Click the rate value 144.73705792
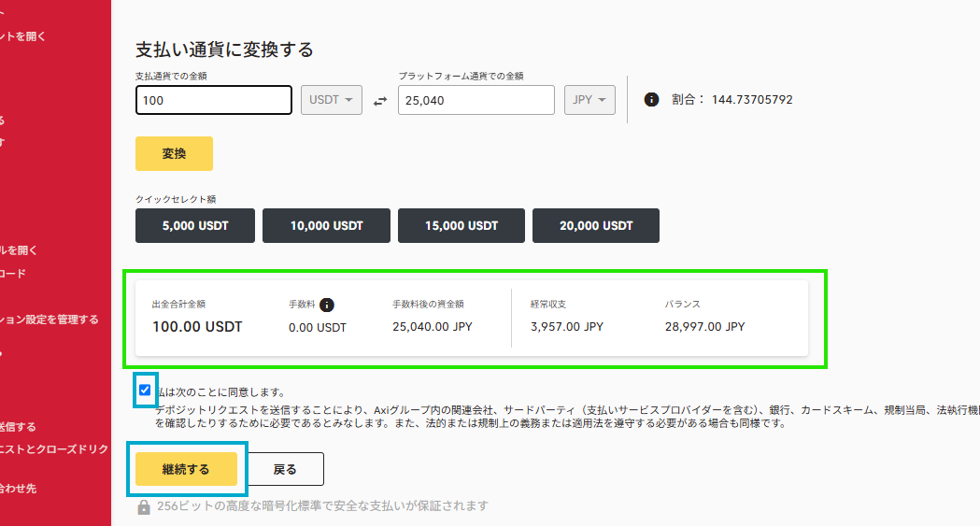The image size is (980, 526). [x=752, y=100]
